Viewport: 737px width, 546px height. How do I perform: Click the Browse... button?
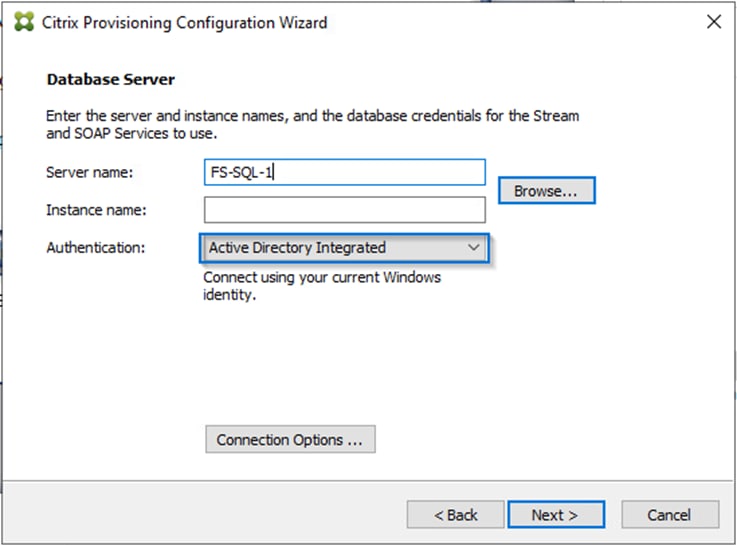pyautogui.click(x=547, y=190)
